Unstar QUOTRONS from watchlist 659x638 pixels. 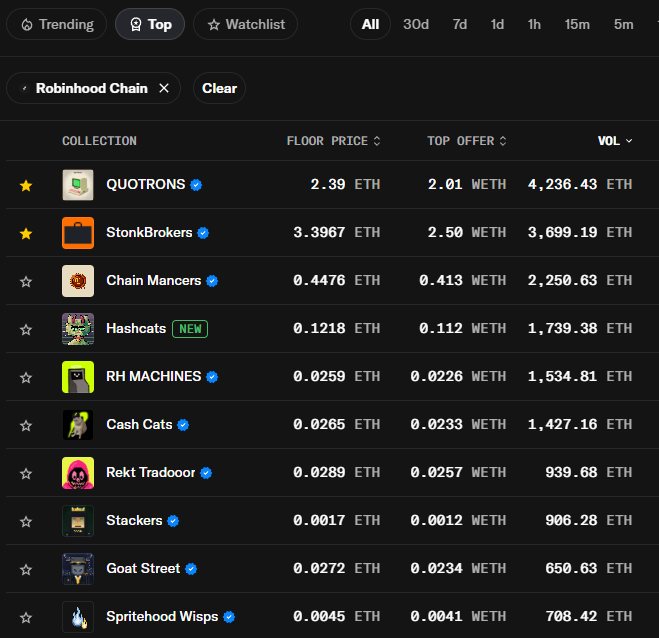click(x=26, y=185)
